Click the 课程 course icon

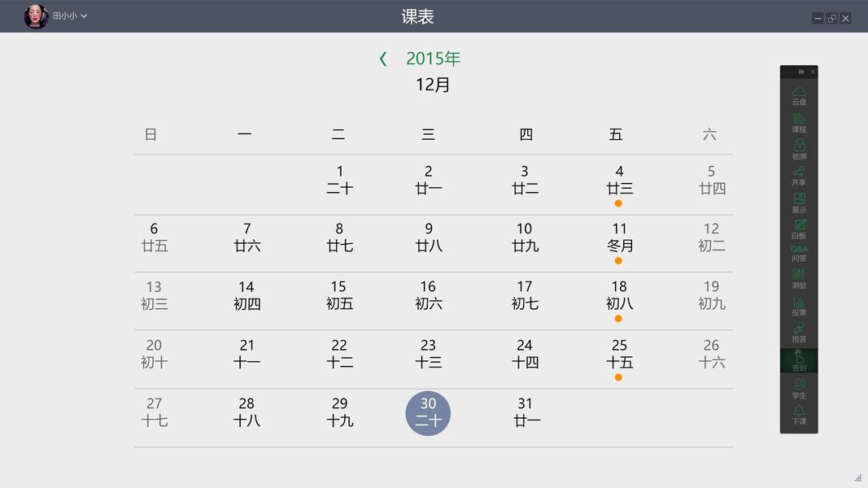(x=799, y=122)
